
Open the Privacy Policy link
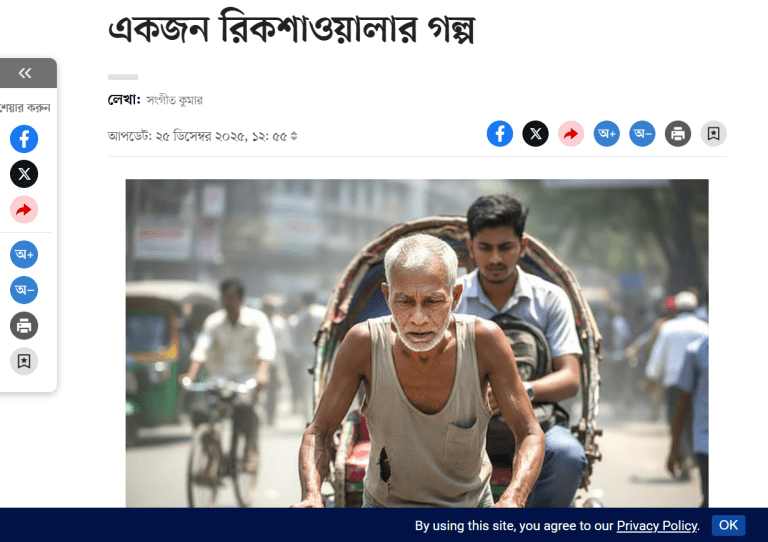(x=657, y=525)
